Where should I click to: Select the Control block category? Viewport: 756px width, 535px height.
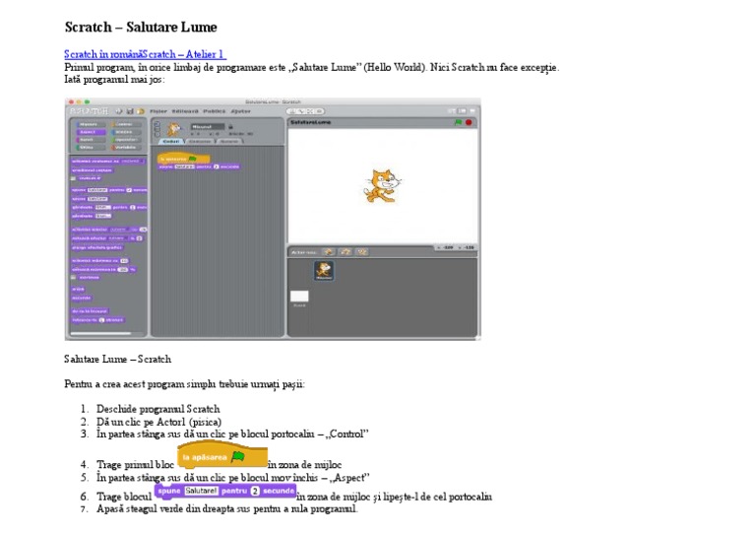coord(125,124)
